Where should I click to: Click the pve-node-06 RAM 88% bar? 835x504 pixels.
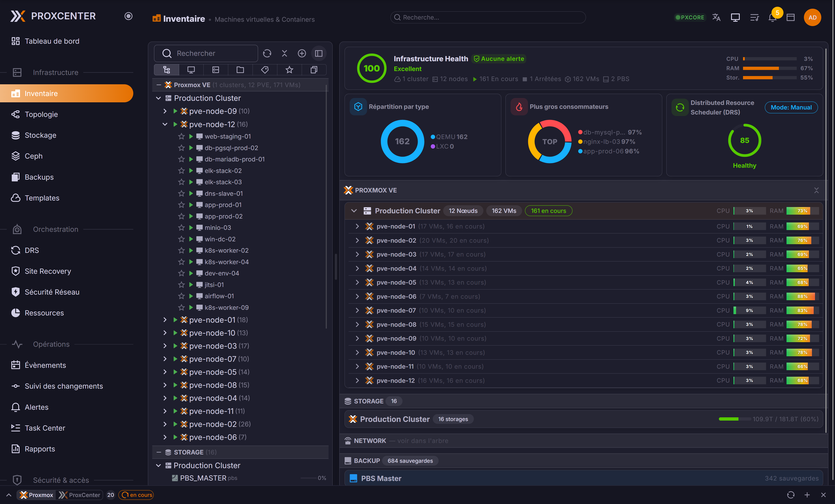coord(802,297)
